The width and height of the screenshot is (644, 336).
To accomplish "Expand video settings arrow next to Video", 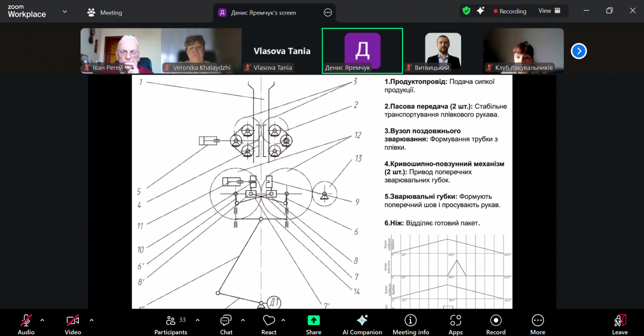I will pyautogui.click(x=91, y=320).
